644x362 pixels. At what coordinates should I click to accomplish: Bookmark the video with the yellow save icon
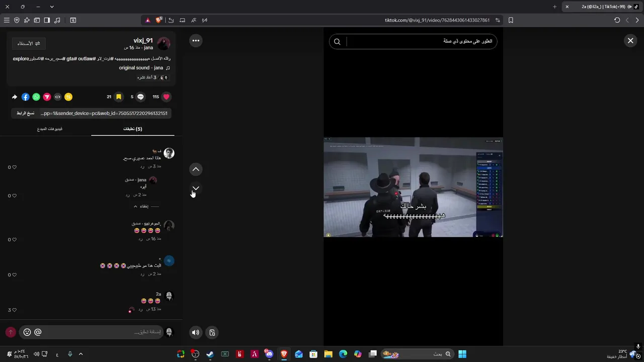point(119,97)
